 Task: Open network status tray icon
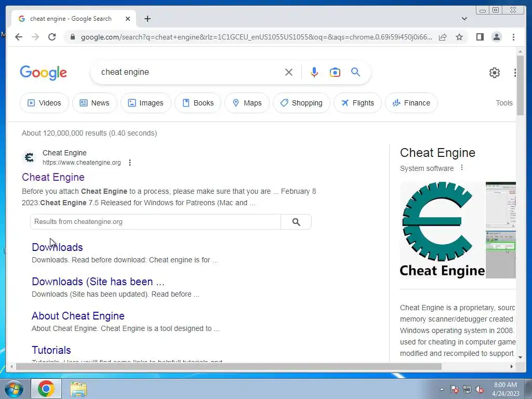point(467,389)
